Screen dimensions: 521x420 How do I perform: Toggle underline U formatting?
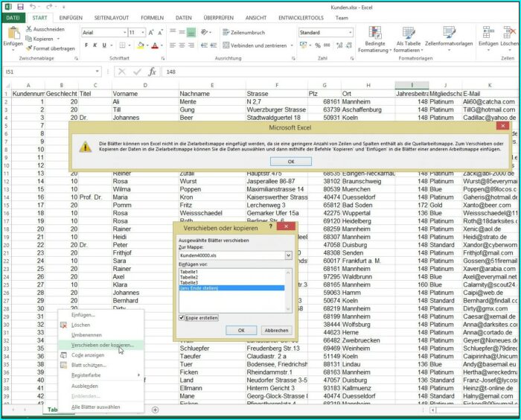104,45
